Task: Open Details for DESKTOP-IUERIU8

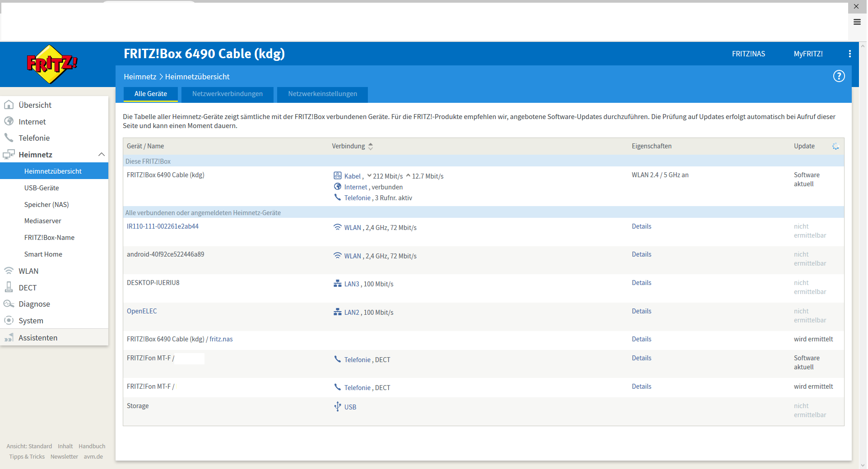Action: click(641, 283)
